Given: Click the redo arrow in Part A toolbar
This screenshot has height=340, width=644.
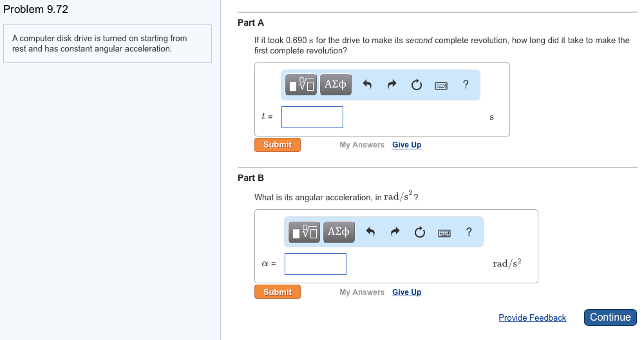Looking at the screenshot, I should click(392, 85).
